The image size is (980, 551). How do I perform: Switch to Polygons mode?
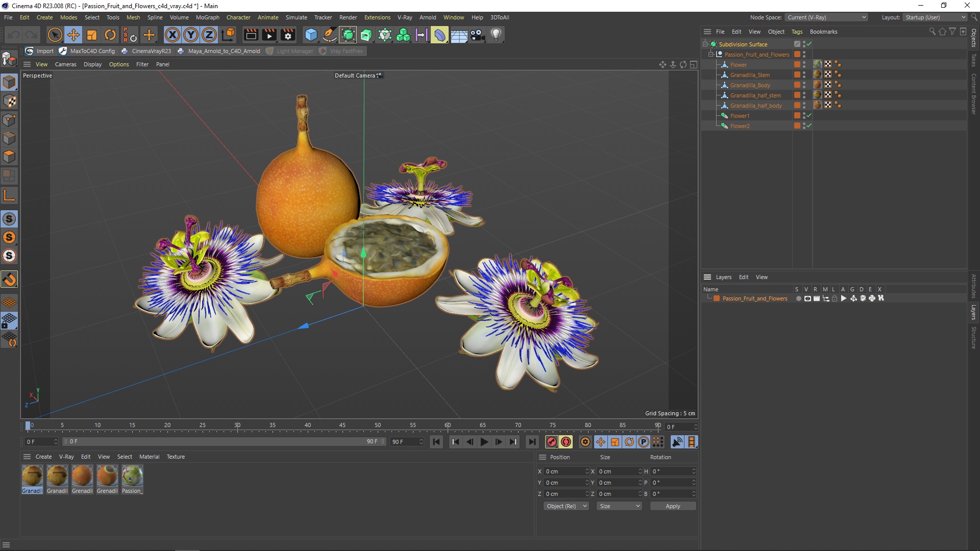[9, 157]
